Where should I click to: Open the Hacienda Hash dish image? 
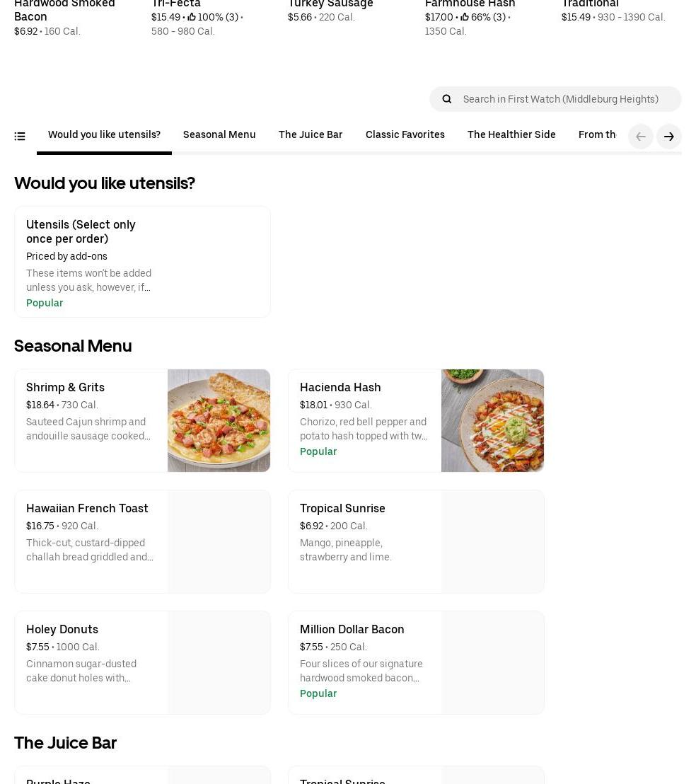tap(492, 420)
